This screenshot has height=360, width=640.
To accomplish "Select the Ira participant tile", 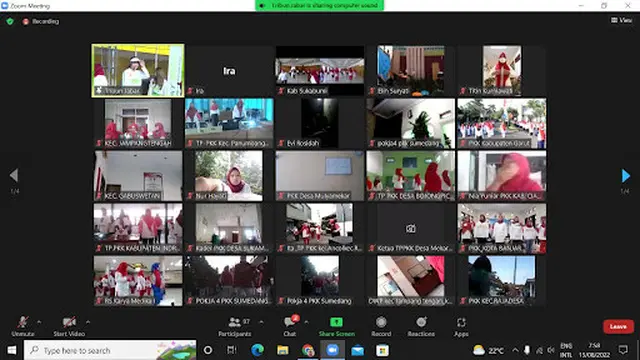I will point(229,71).
